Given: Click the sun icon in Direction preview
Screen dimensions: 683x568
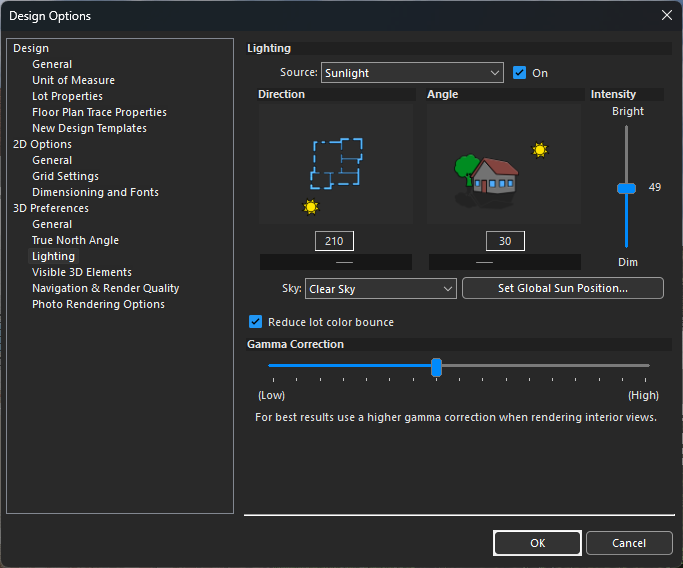Looking at the screenshot, I should point(311,207).
